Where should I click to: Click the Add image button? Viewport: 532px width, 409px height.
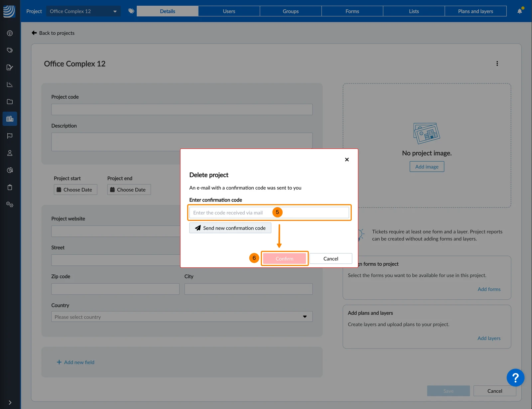pos(427,167)
